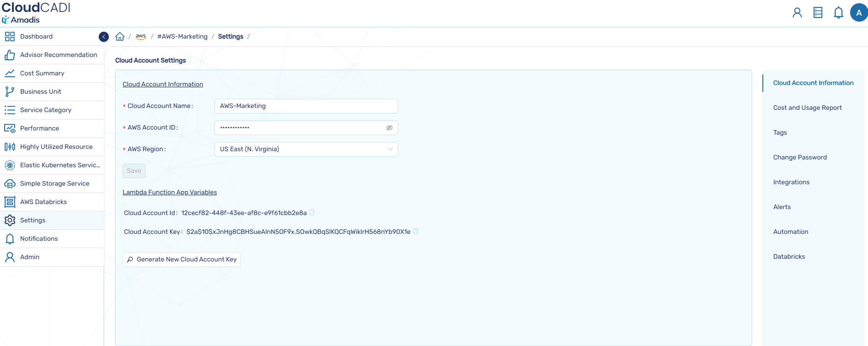Click the Admin person icon
868x346 pixels.
(x=10, y=257)
